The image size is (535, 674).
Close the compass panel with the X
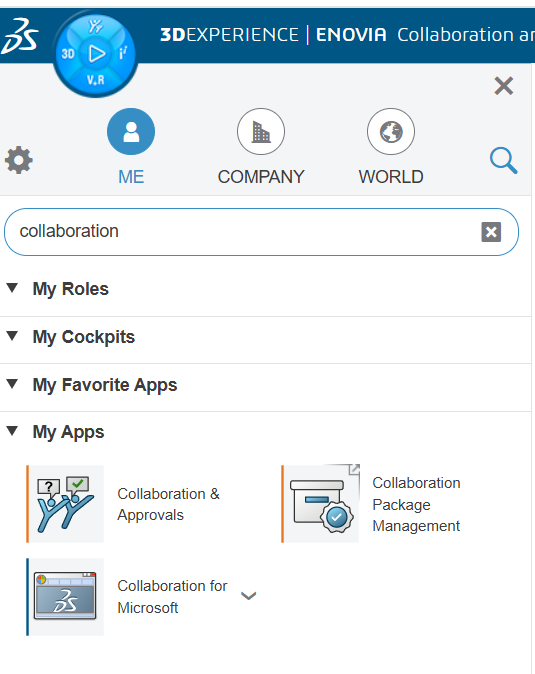504,86
